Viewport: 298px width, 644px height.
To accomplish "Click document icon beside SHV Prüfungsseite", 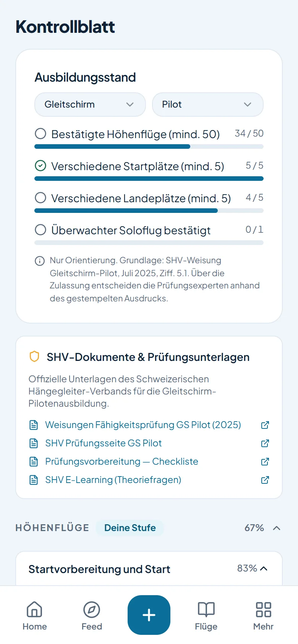I will point(34,443).
